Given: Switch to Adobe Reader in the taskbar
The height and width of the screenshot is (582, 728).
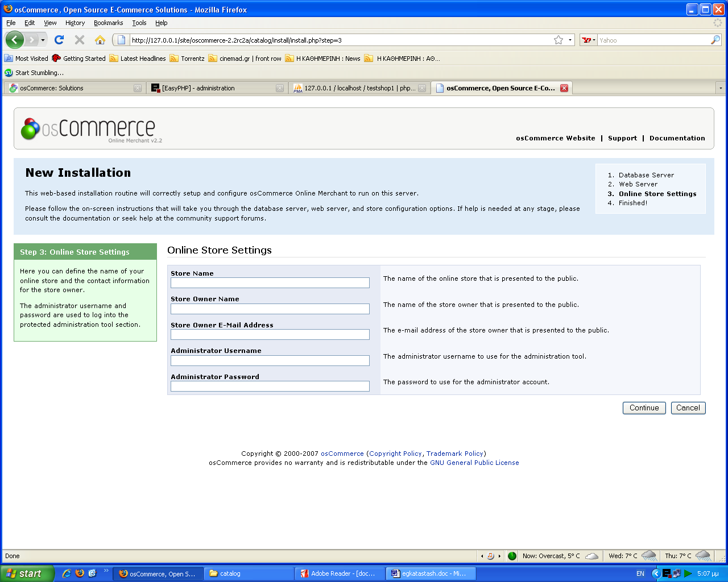Looking at the screenshot, I should 340,573.
